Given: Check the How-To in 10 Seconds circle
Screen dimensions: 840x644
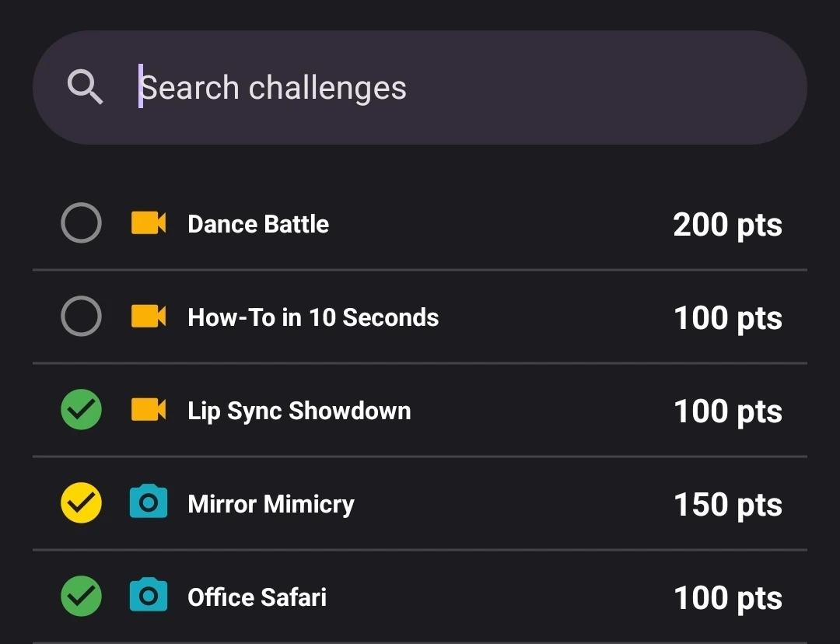Looking at the screenshot, I should (81, 317).
